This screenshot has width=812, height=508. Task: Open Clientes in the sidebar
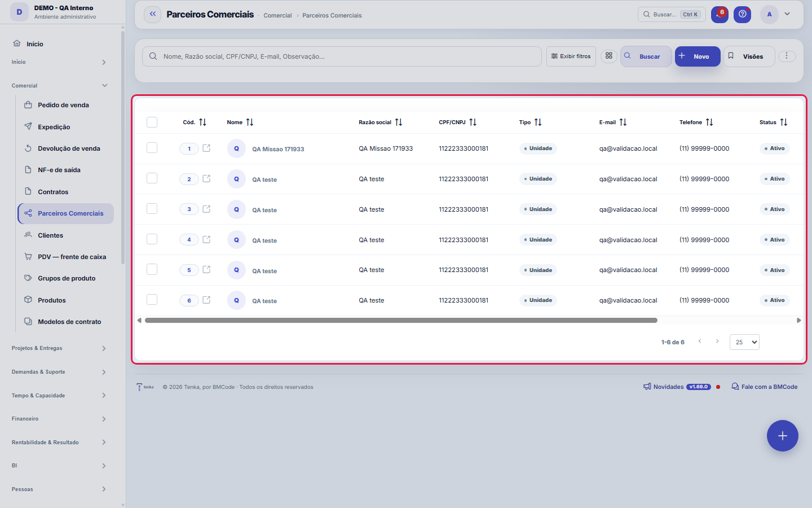[x=65, y=235]
